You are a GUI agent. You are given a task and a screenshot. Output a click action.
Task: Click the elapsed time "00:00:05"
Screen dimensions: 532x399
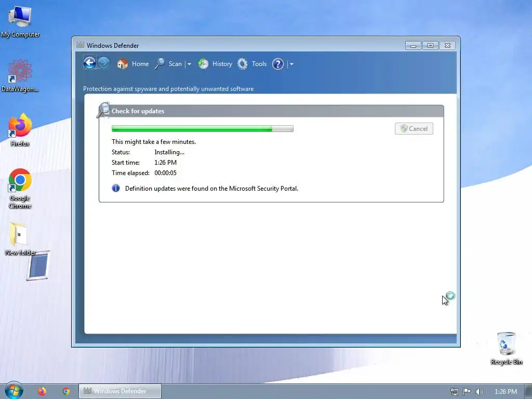165,173
